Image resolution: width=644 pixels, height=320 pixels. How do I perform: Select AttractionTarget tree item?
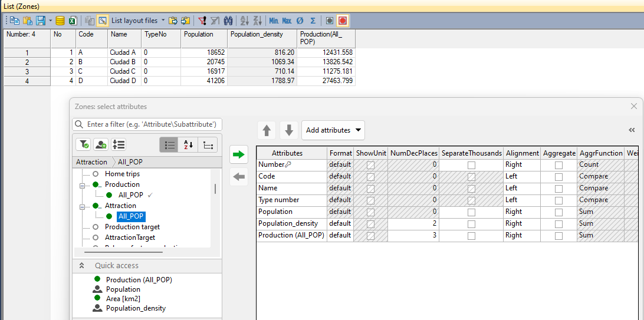(130, 237)
